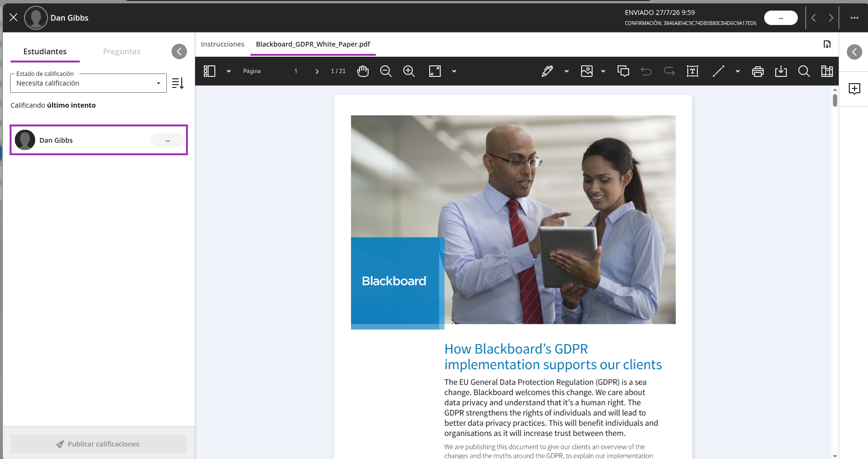Image resolution: width=868 pixels, height=459 pixels.
Task: Click the Blackboard cover photo in the PDF
Action: click(x=513, y=220)
